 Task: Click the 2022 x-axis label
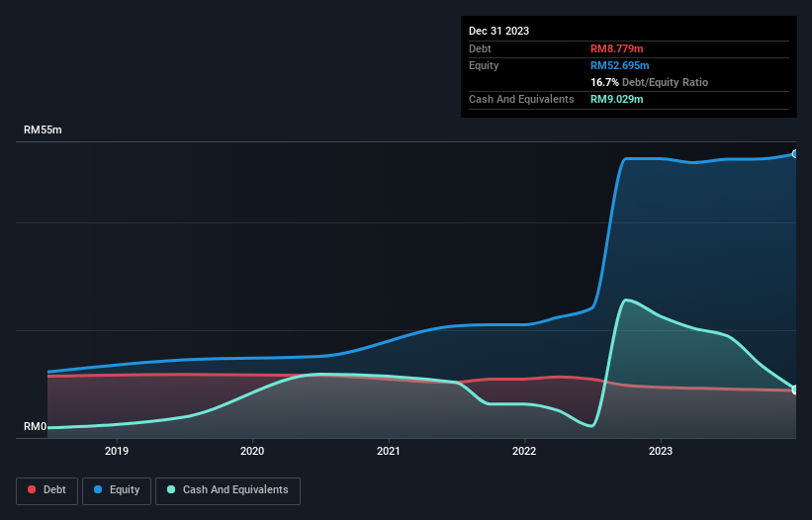coord(524,451)
